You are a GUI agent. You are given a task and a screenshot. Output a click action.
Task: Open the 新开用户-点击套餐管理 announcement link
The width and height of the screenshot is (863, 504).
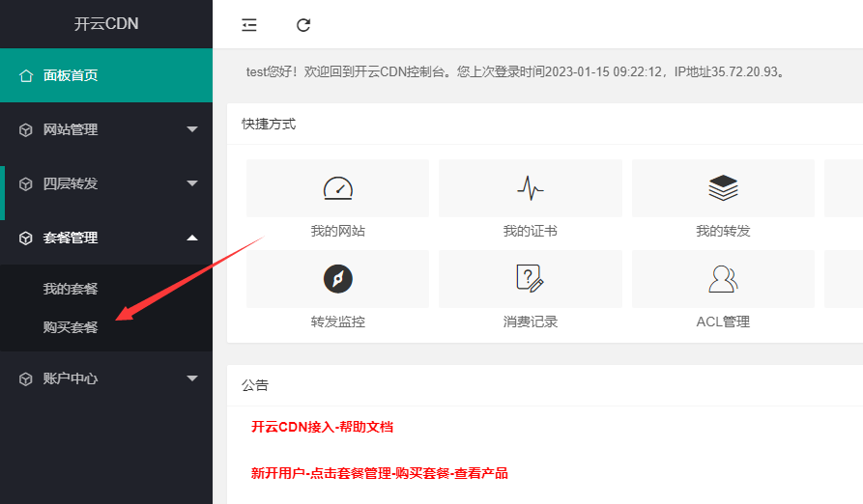tap(379, 473)
